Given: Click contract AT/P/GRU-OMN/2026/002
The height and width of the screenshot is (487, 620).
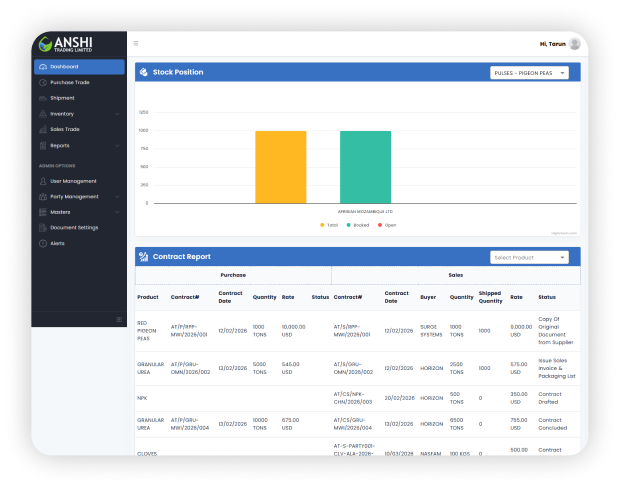Looking at the screenshot, I should (x=191, y=368).
